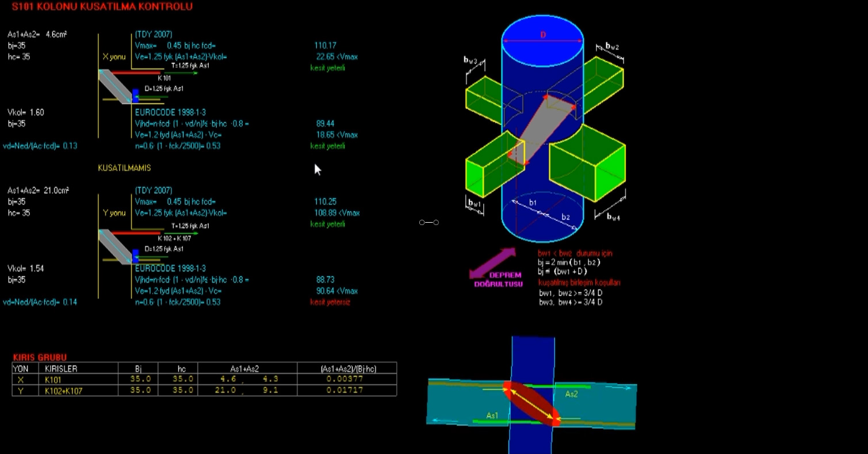Viewport: 868px width, 454px height.
Task: Click the purple earthquake direction arrow
Action: [493, 262]
